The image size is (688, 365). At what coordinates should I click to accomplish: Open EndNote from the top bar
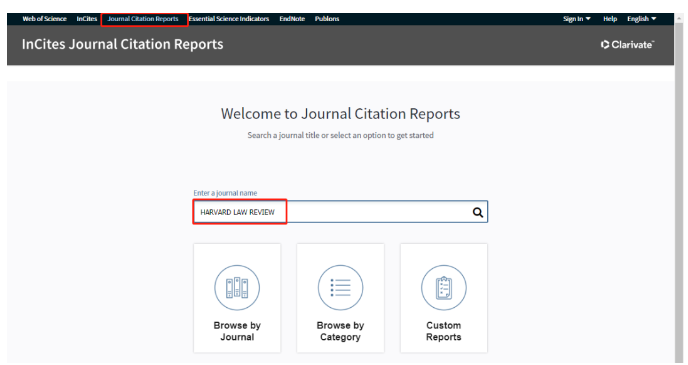click(x=292, y=19)
